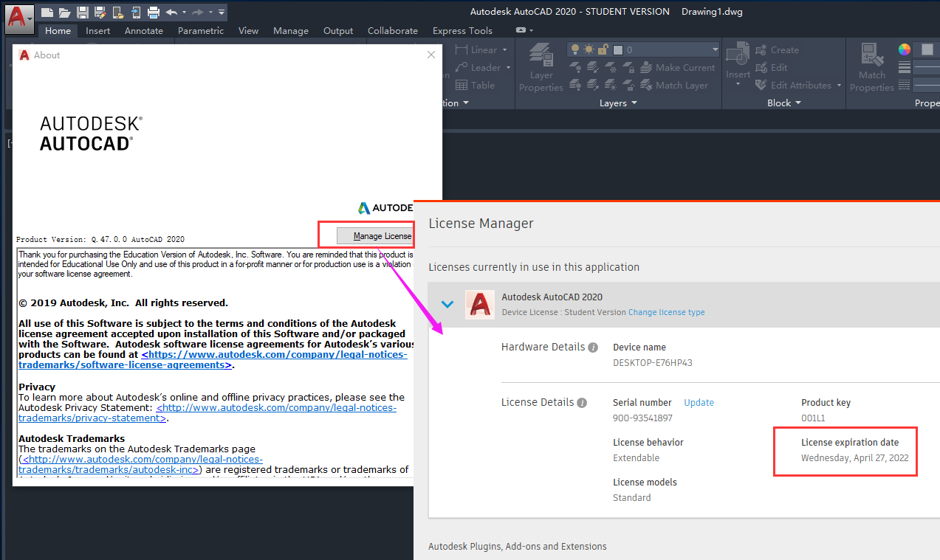Click the block Edit button
The height and width of the screenshot is (560, 940).
click(x=771, y=68)
